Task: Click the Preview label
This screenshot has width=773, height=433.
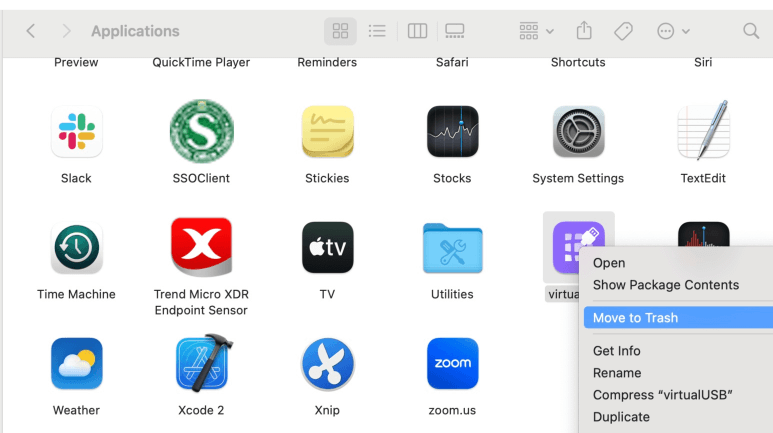Action: point(76,63)
